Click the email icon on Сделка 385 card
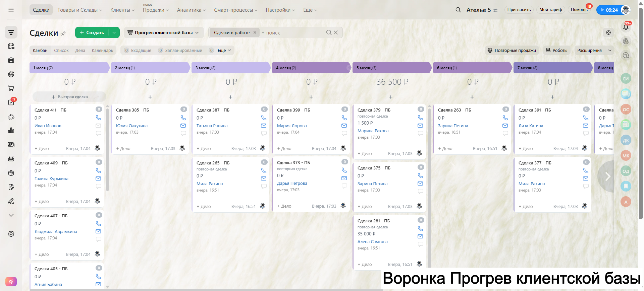644x291 pixels. 183,126
